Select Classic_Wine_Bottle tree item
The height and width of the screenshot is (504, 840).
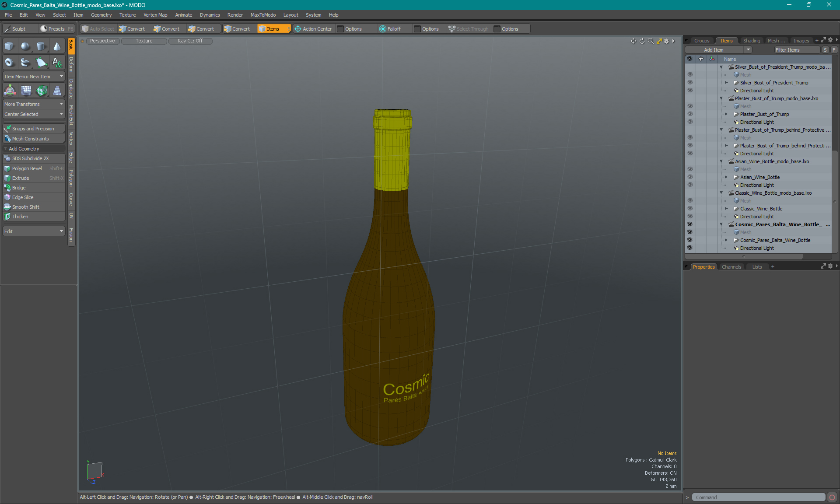[x=761, y=209]
